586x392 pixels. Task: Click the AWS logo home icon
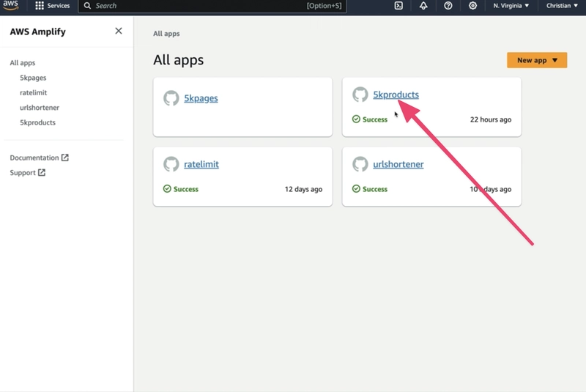pyautogui.click(x=11, y=5)
